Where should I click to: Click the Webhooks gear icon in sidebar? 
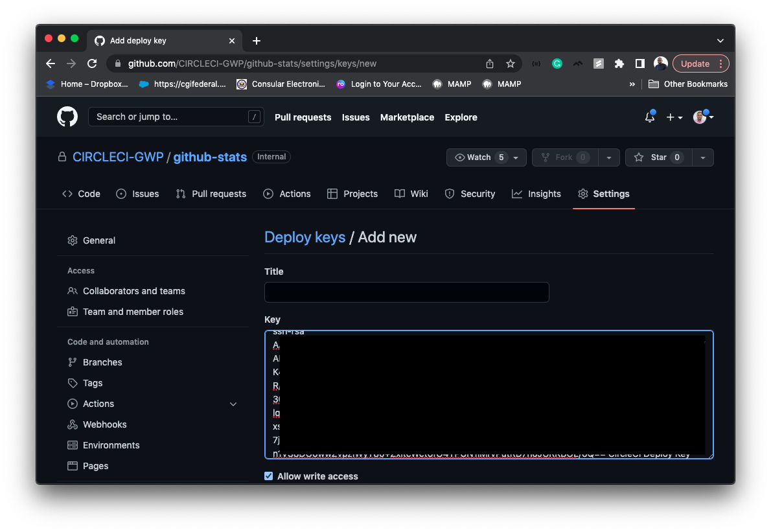click(73, 424)
